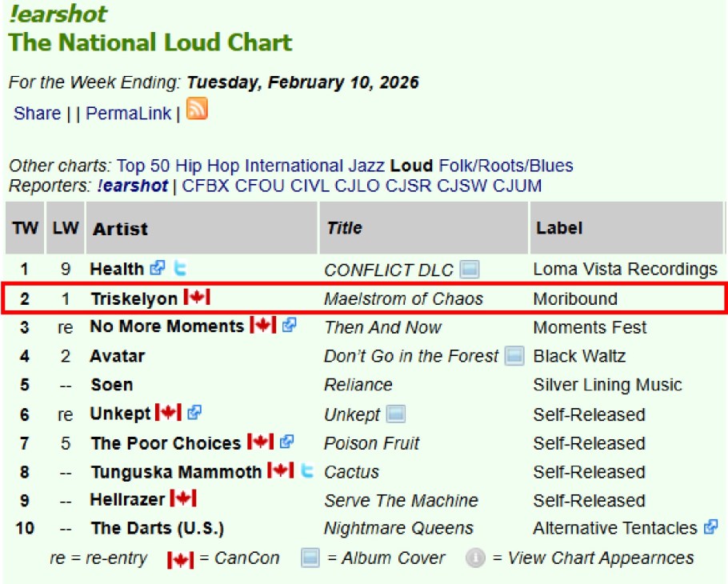
Task: Open the PermaLink link
Action: click(x=128, y=114)
